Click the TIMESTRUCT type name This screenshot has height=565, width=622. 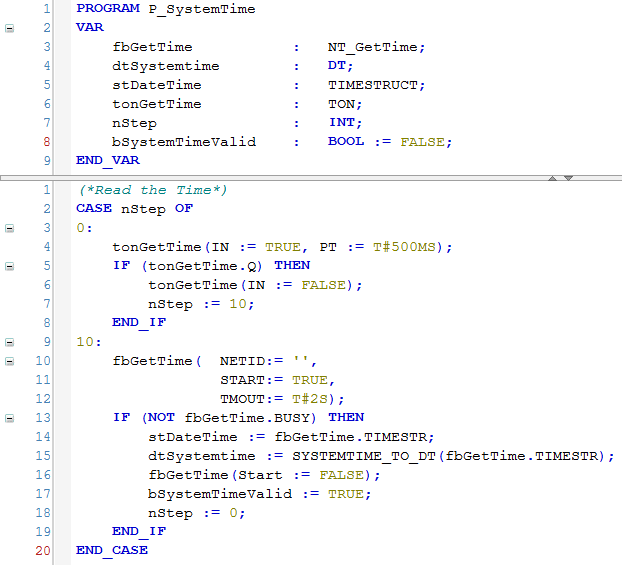pyautogui.click(x=373, y=85)
